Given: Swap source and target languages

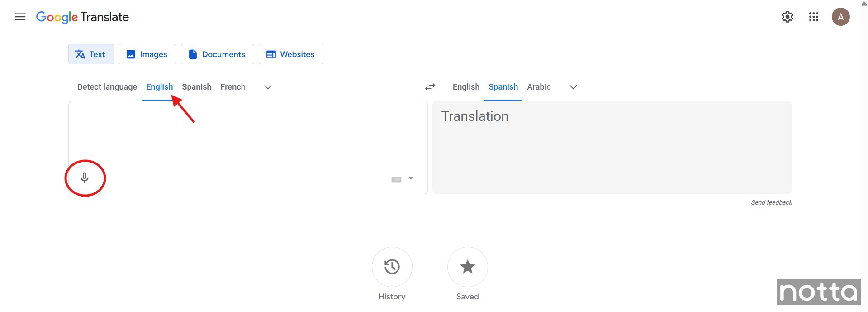Looking at the screenshot, I should pos(430,87).
